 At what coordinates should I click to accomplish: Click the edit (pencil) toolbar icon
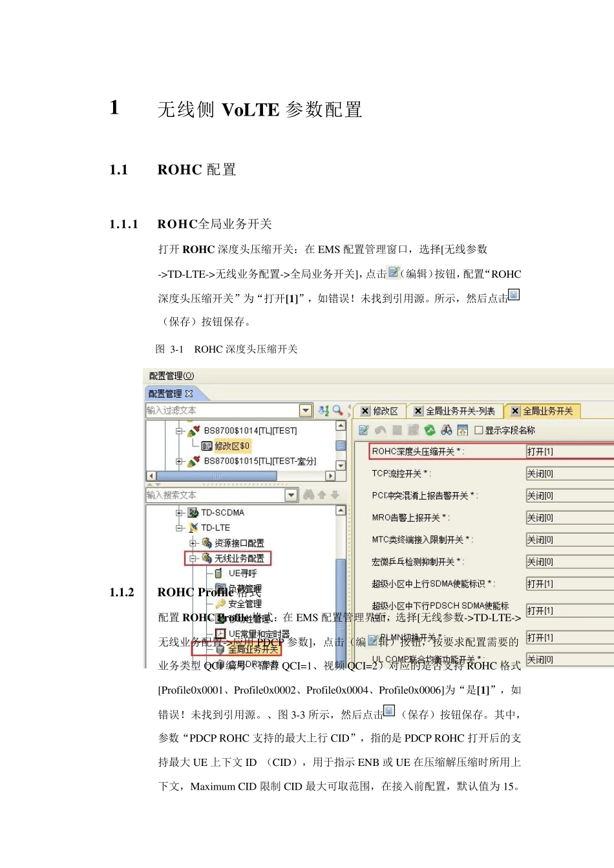point(364,430)
